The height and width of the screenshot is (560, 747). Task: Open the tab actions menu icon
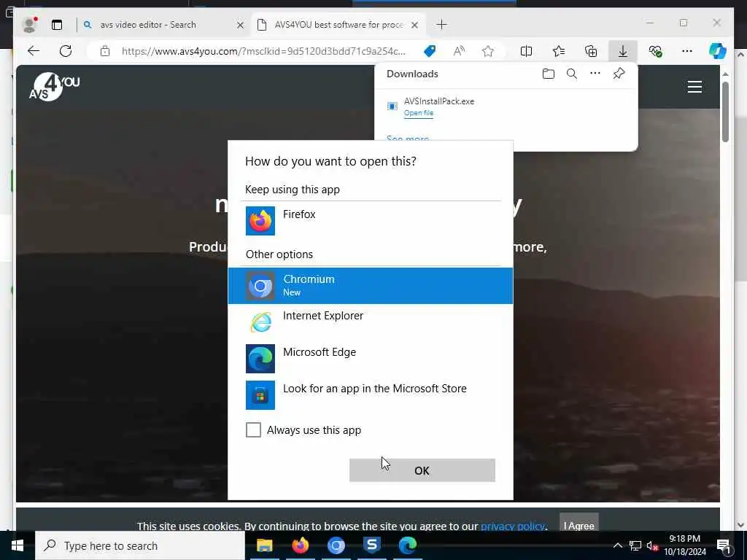click(x=57, y=25)
